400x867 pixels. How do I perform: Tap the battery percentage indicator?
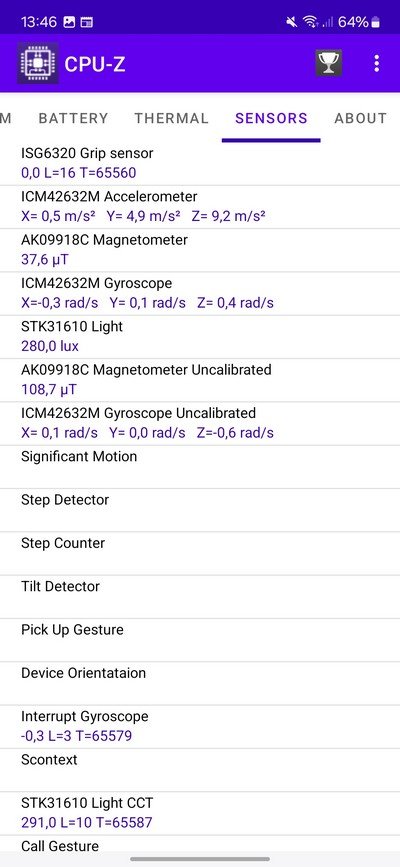(x=360, y=22)
